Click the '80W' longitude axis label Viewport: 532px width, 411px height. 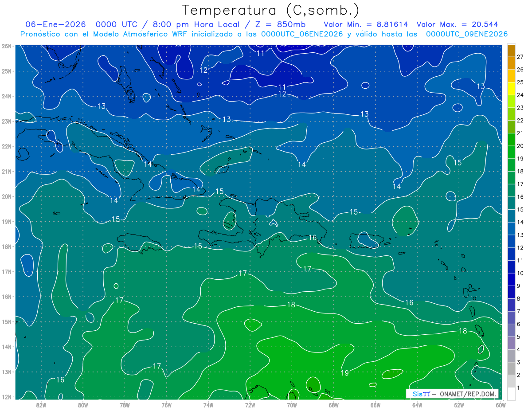[83, 405]
